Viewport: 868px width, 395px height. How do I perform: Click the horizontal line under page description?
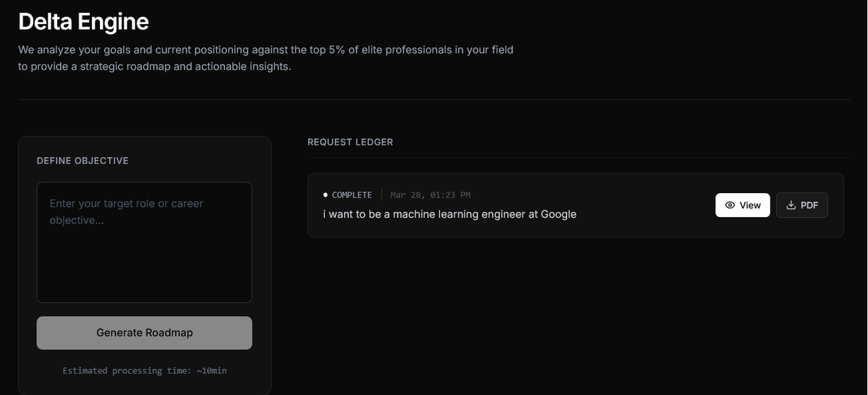coord(434,99)
